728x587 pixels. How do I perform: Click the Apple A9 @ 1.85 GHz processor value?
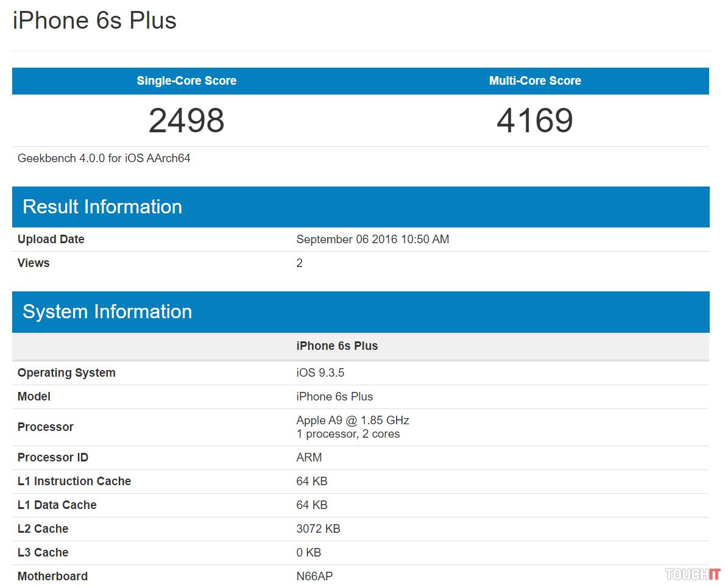pyautogui.click(x=353, y=421)
